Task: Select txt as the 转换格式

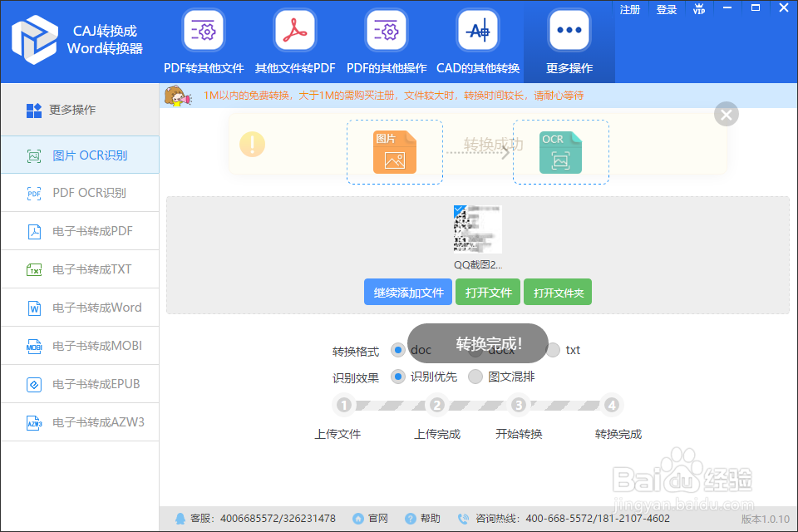Action: pyautogui.click(x=554, y=350)
